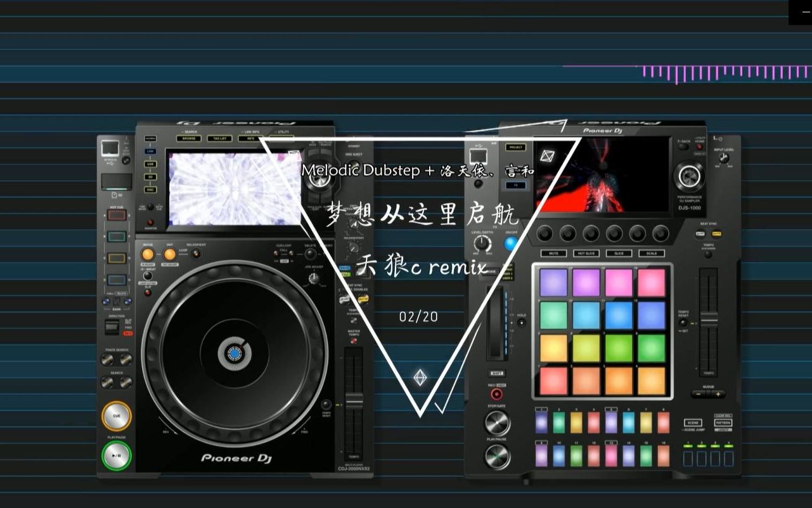812x508 pixels.
Task: Toggle the QUANTIZE button beside the CDJ display
Action: click(150, 223)
